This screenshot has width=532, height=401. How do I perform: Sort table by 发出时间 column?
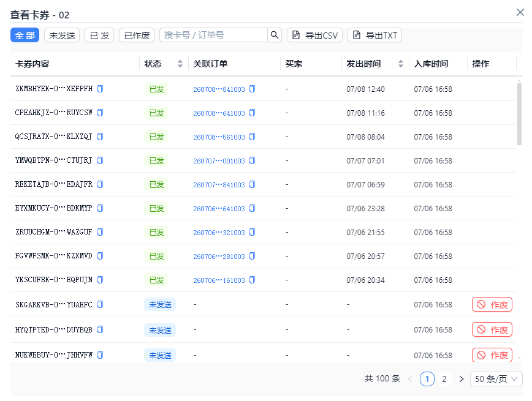point(401,64)
